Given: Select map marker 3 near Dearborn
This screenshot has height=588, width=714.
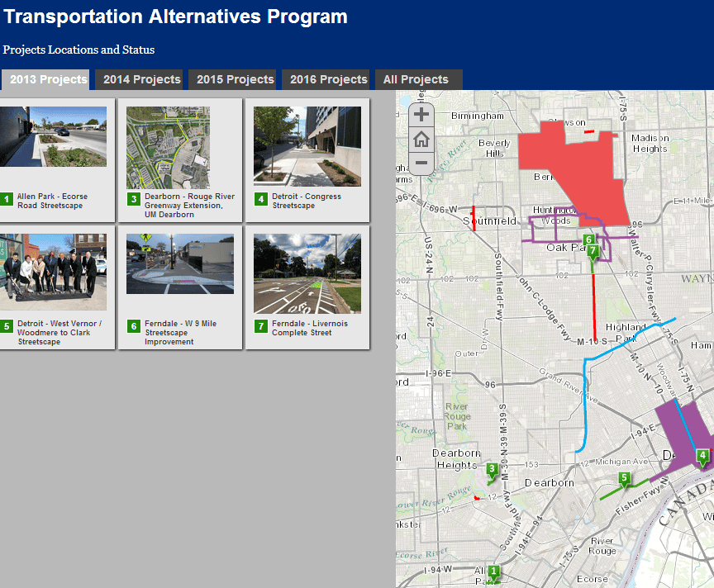Looking at the screenshot, I should coord(492,471).
